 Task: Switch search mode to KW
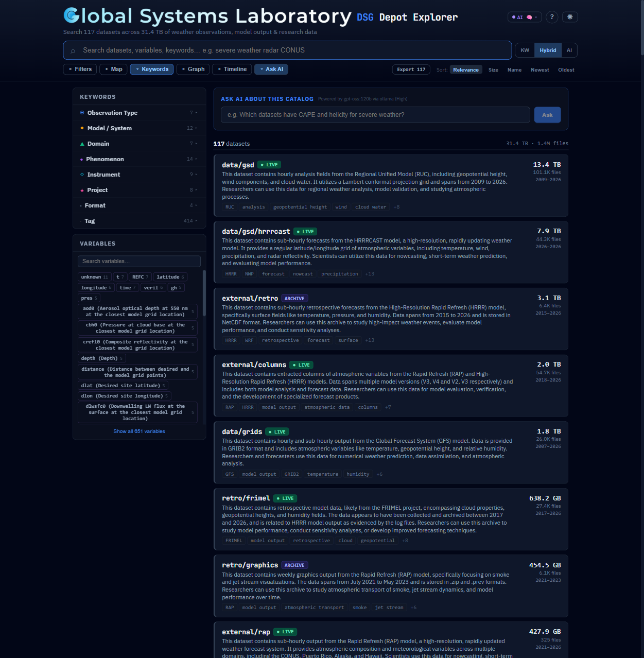[525, 50]
